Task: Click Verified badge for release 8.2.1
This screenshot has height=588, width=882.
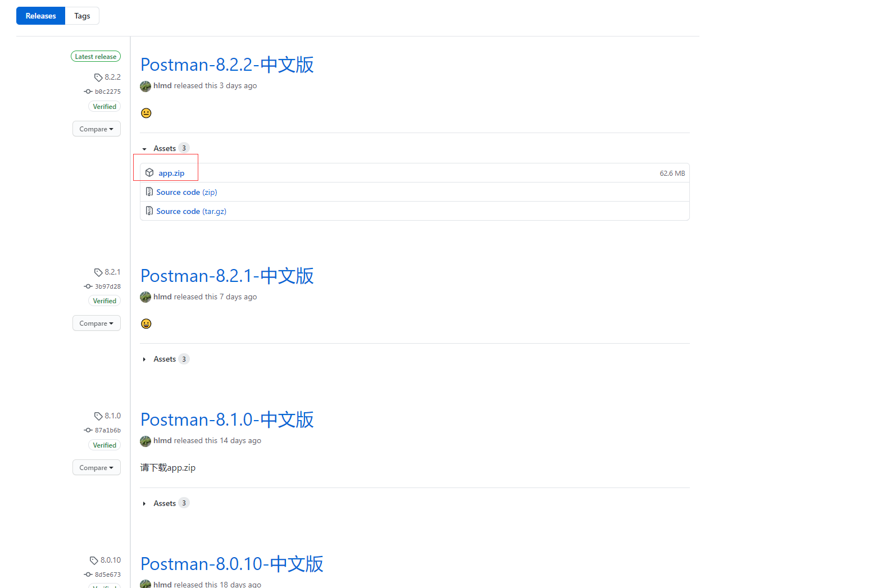Action: [104, 301]
